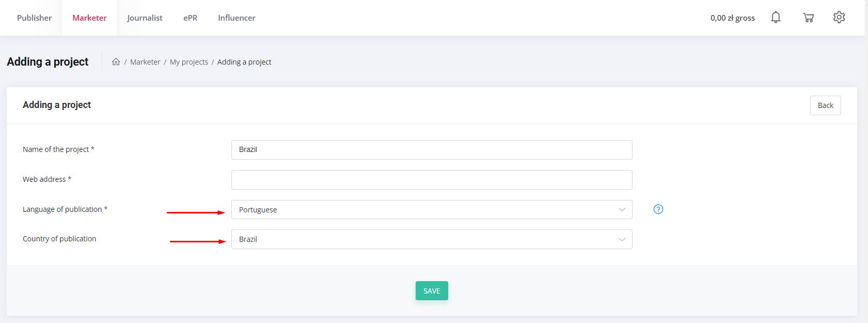Open the My projects breadcrumb link
The width and height of the screenshot is (868, 323).
(x=189, y=62)
